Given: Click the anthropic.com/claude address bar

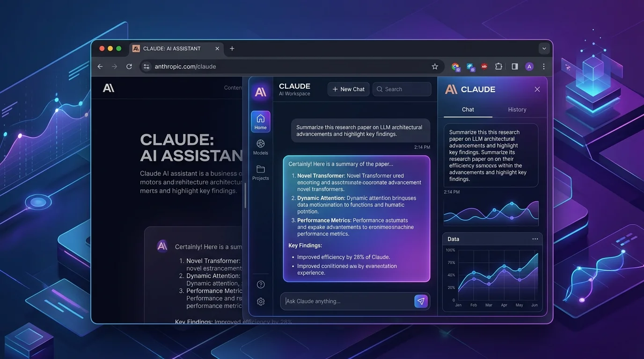Looking at the screenshot, I should coord(292,66).
